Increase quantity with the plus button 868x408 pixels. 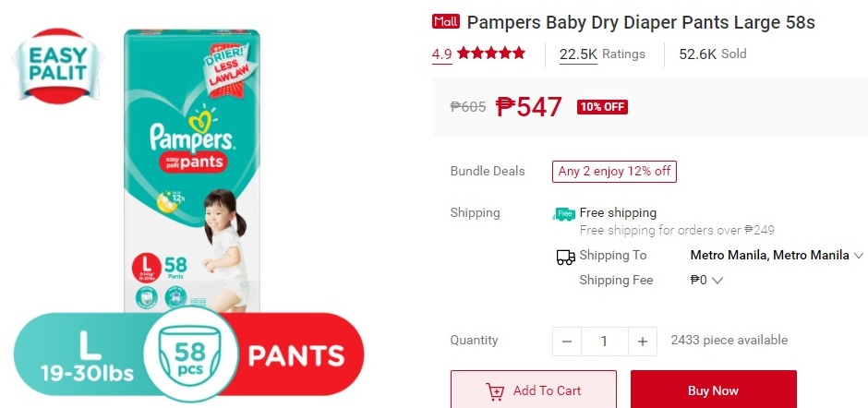click(x=642, y=342)
